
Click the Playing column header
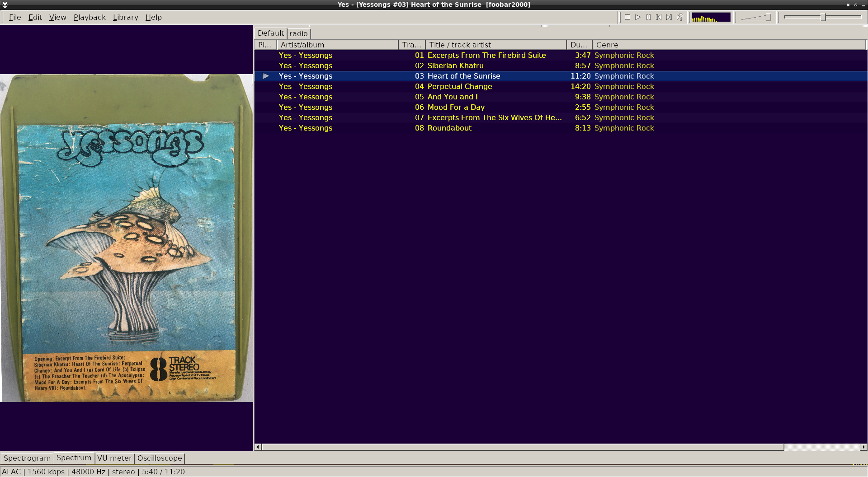point(265,45)
